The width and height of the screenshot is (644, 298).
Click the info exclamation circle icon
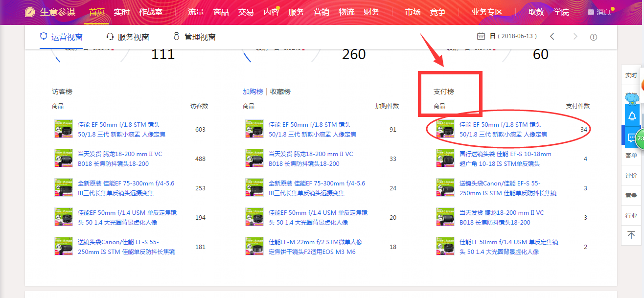[x=594, y=37]
